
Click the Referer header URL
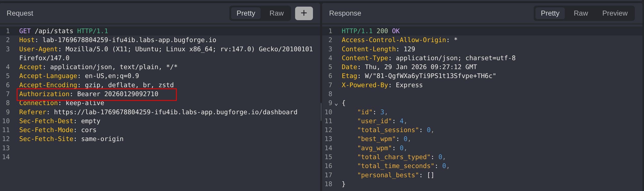click(175, 112)
